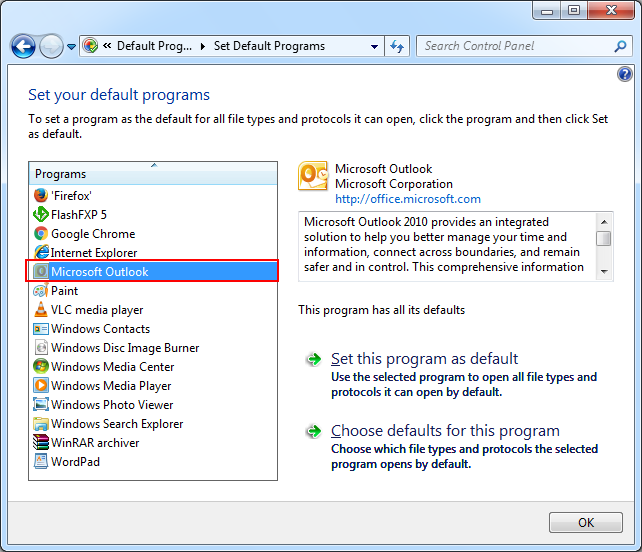Viewport: 642px width, 552px height.
Task: Open the http://office.microsoft.com link
Action: 408,199
